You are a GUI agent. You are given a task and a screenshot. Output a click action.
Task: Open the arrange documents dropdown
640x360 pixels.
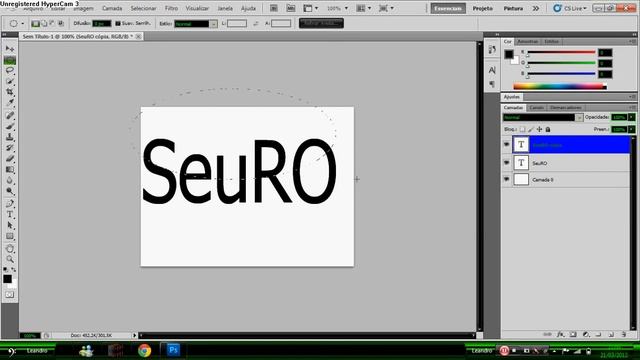pos(364,8)
